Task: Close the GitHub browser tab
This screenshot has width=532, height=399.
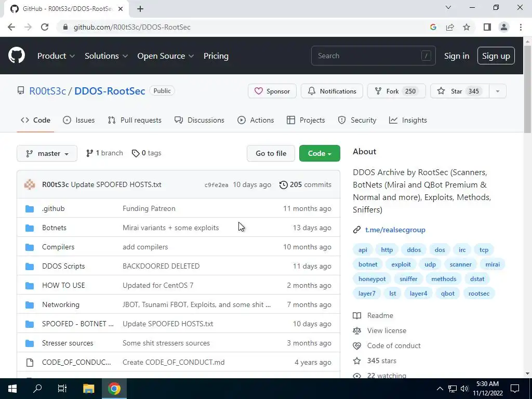Action: (x=121, y=9)
